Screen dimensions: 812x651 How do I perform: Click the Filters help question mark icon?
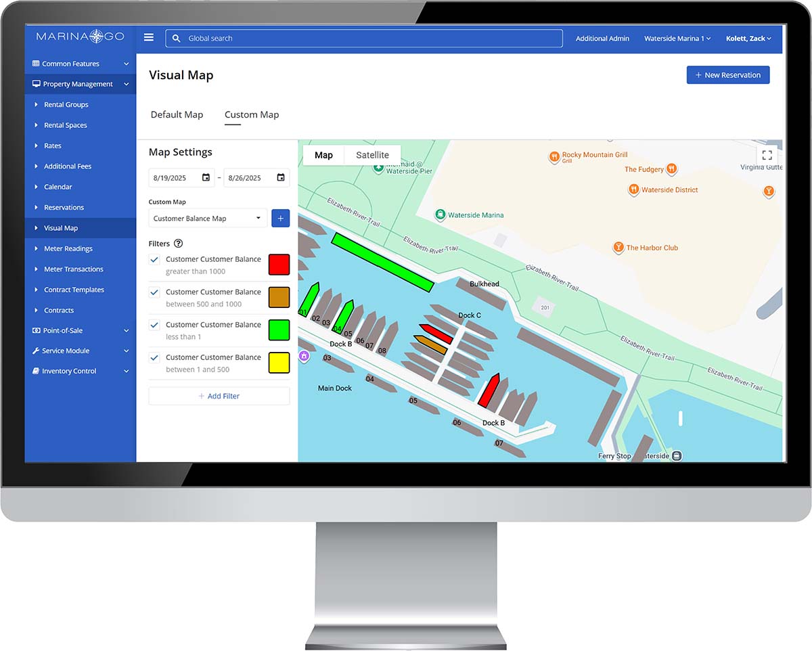pyautogui.click(x=179, y=244)
